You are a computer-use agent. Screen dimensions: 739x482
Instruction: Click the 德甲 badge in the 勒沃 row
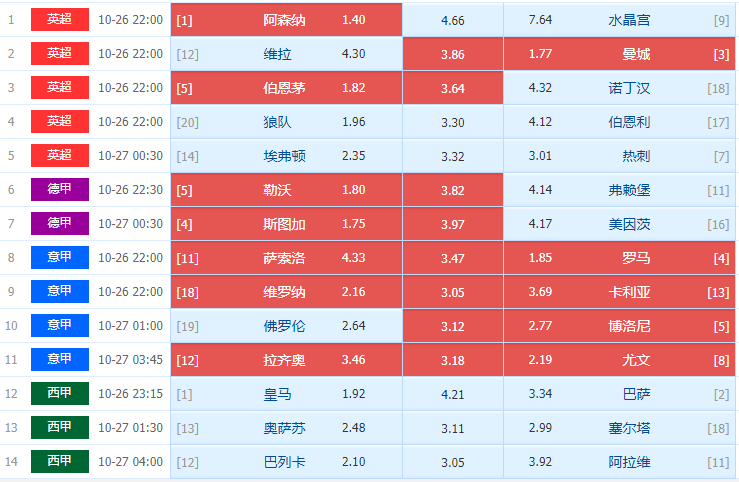click(60, 189)
